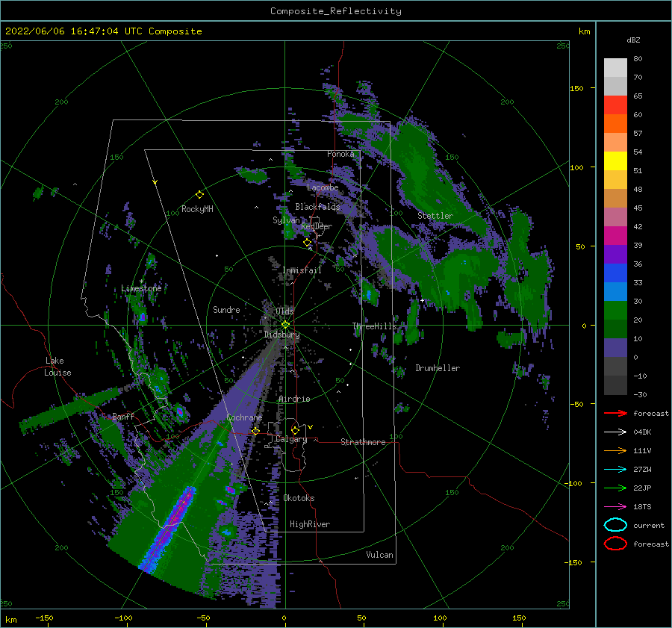Select the Innisfail label
672x628 pixels.
302,270
